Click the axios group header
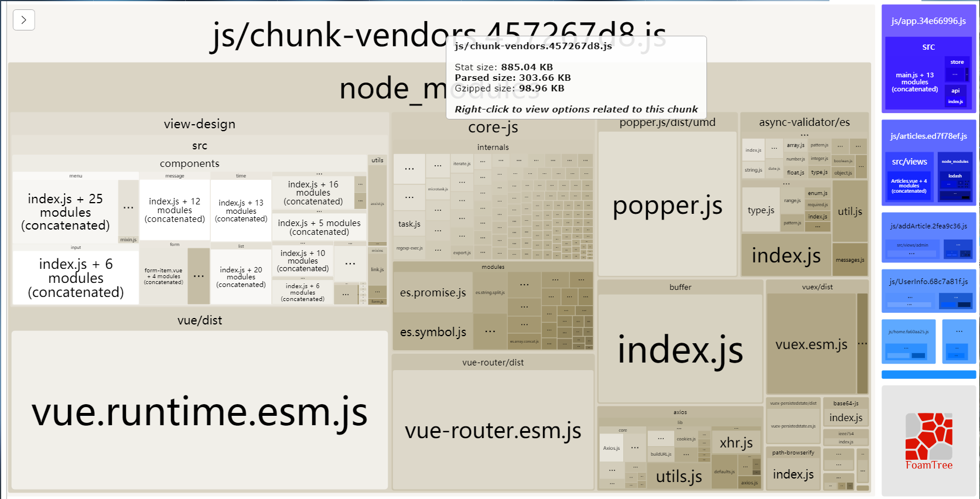The height and width of the screenshot is (499, 980). tap(680, 412)
